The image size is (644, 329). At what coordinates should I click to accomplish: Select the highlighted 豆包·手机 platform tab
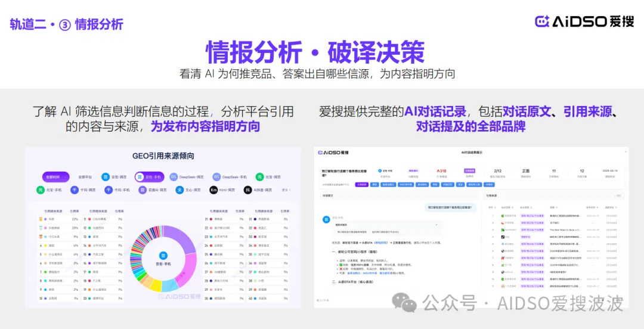pyautogui.click(x=150, y=177)
